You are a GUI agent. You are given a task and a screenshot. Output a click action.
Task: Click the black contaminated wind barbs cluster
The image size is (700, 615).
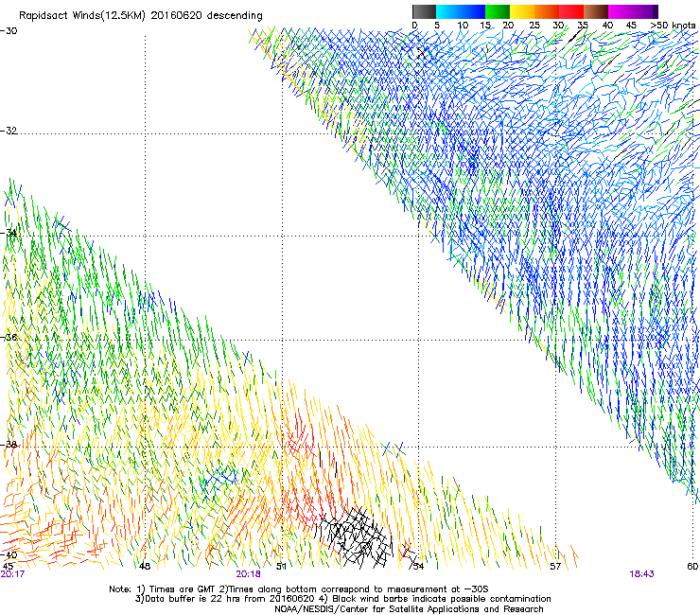356,538
